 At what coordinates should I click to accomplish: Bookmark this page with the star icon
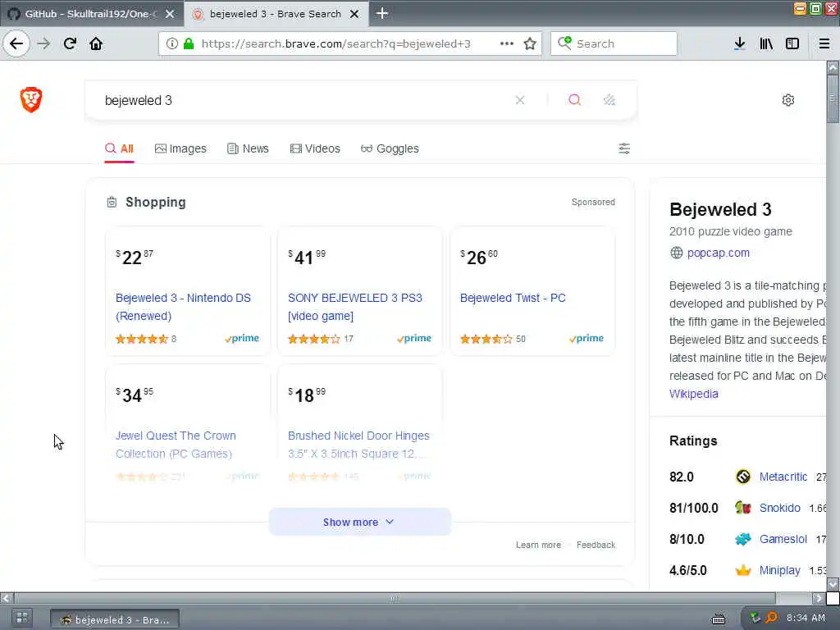click(x=530, y=43)
